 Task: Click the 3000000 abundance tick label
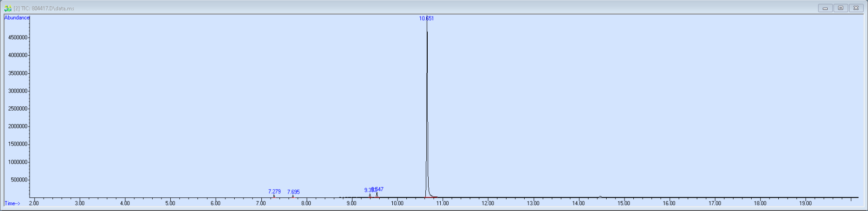pyautogui.click(x=17, y=91)
